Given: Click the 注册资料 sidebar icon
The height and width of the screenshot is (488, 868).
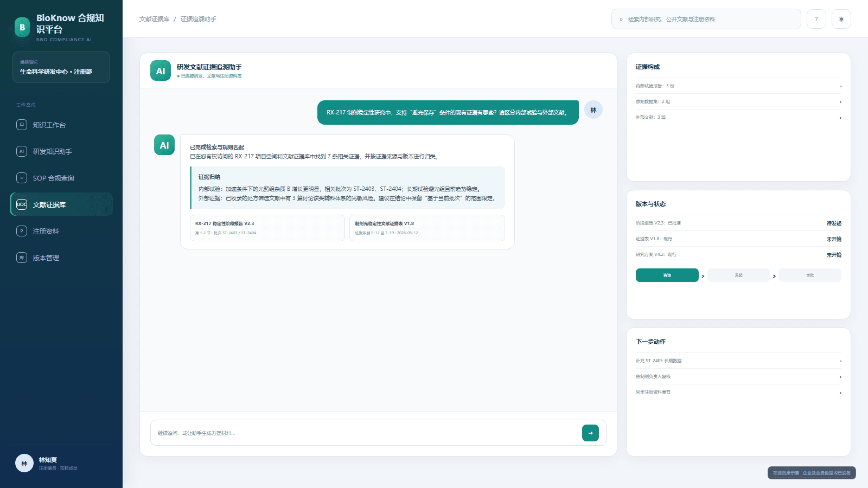Looking at the screenshot, I should 22,231.
